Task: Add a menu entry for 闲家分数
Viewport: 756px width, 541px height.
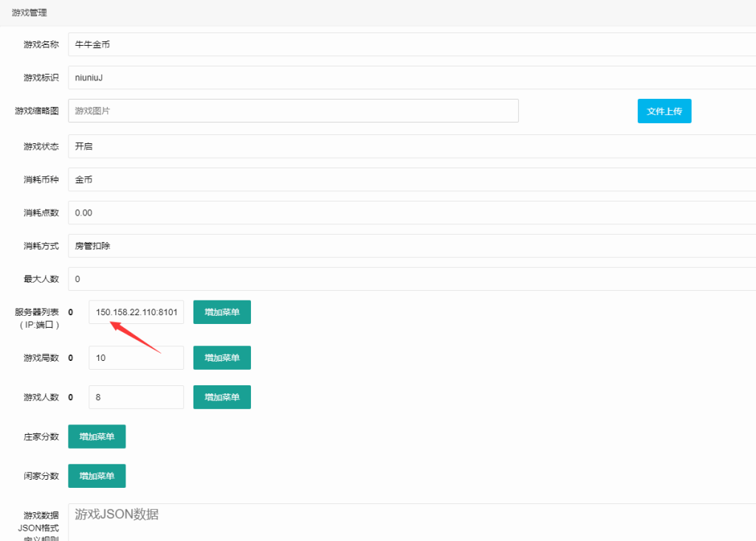Action: (x=97, y=476)
